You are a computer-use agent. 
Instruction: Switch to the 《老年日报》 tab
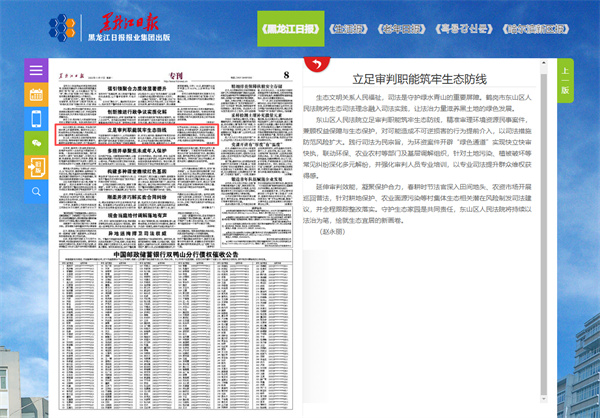[405, 30]
